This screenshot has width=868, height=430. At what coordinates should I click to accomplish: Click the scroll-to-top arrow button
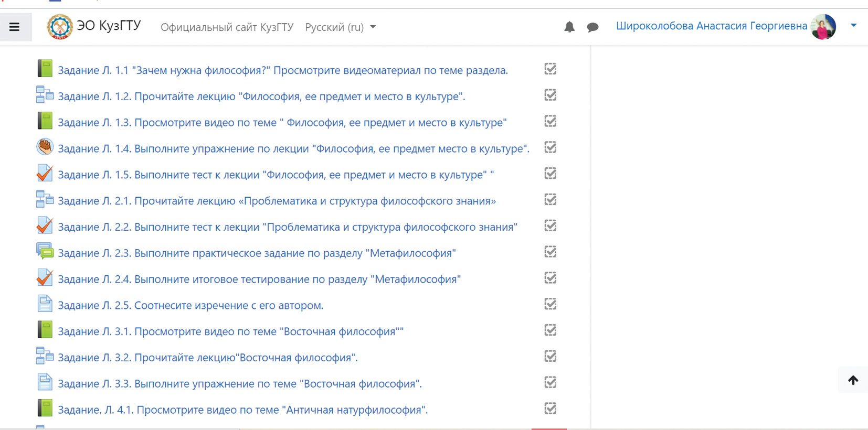(x=853, y=380)
